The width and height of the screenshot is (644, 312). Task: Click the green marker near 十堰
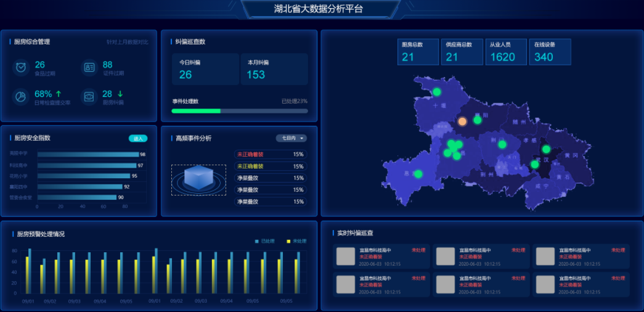[x=437, y=92]
